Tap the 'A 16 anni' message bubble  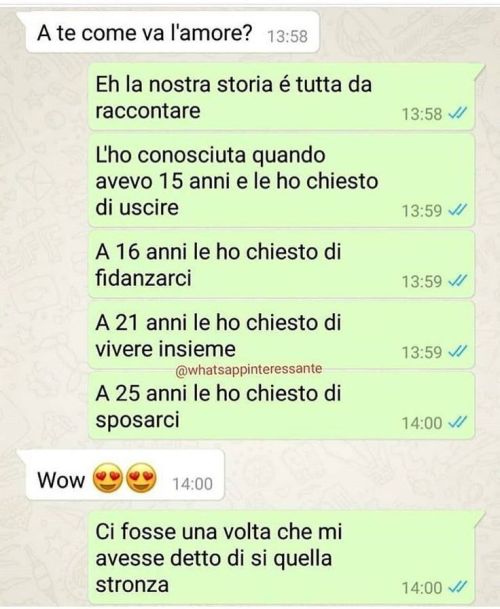click(x=282, y=264)
